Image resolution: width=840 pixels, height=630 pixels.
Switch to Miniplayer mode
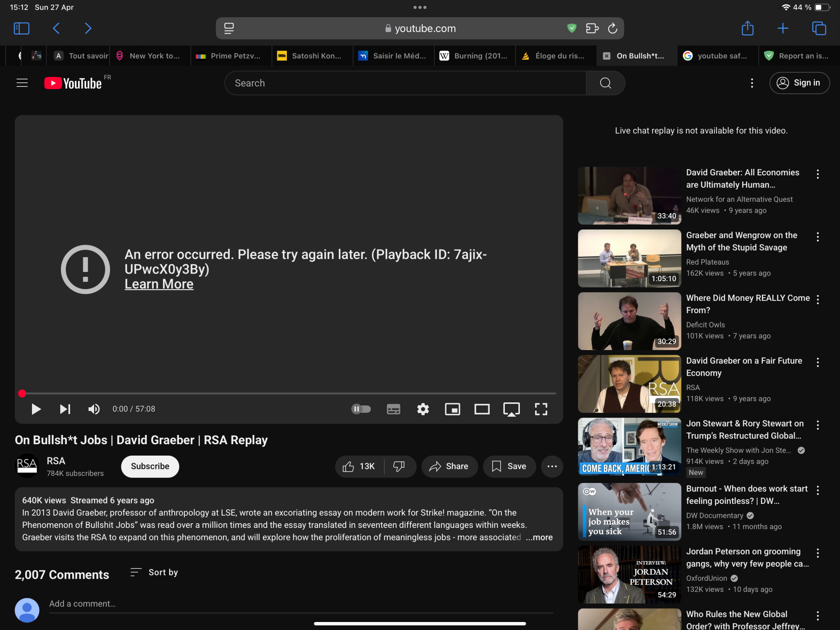tap(452, 409)
